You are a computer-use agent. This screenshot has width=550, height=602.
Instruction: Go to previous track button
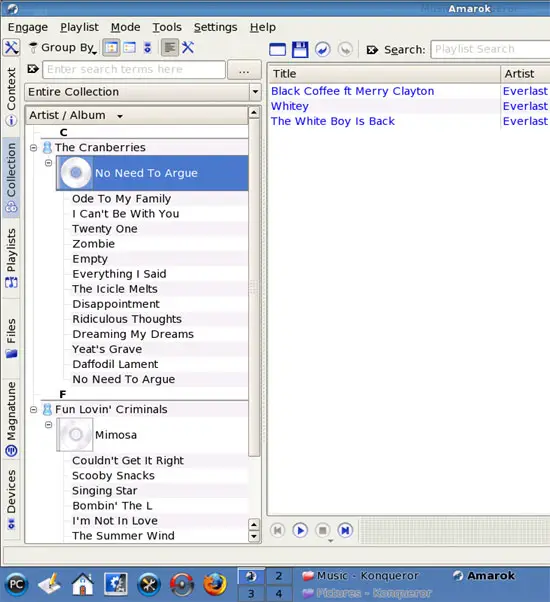(277, 530)
